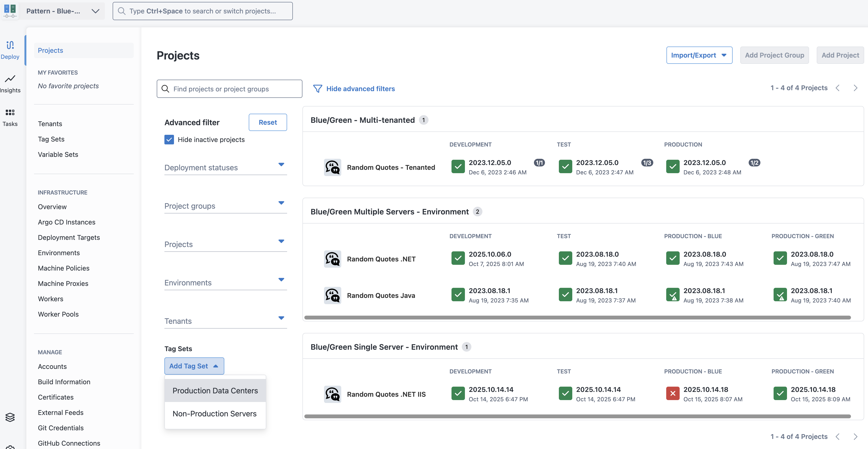This screenshot has width=868, height=449.
Task: Click Random Quotes Java Production - Green warning status icon
Action: [780, 295]
